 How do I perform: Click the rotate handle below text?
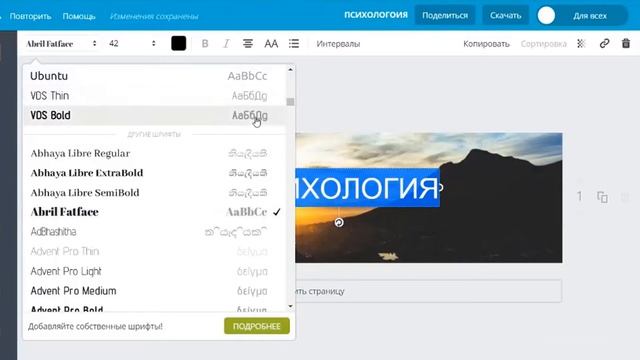[339, 222]
